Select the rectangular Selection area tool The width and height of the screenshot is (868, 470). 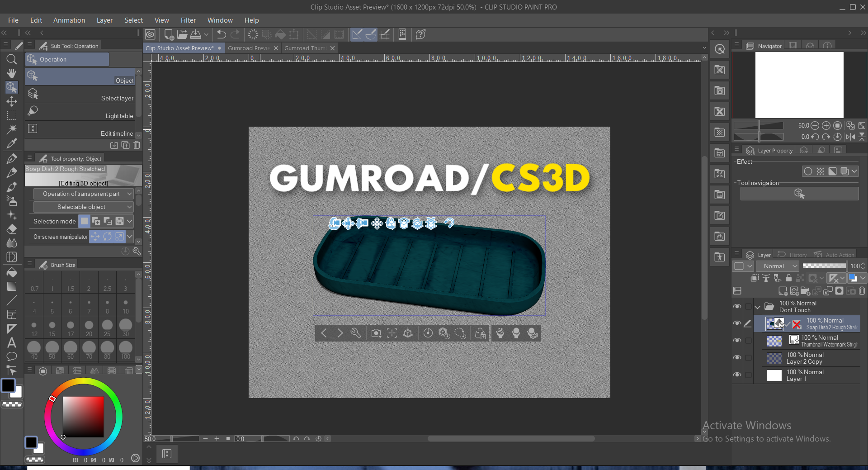click(x=12, y=115)
